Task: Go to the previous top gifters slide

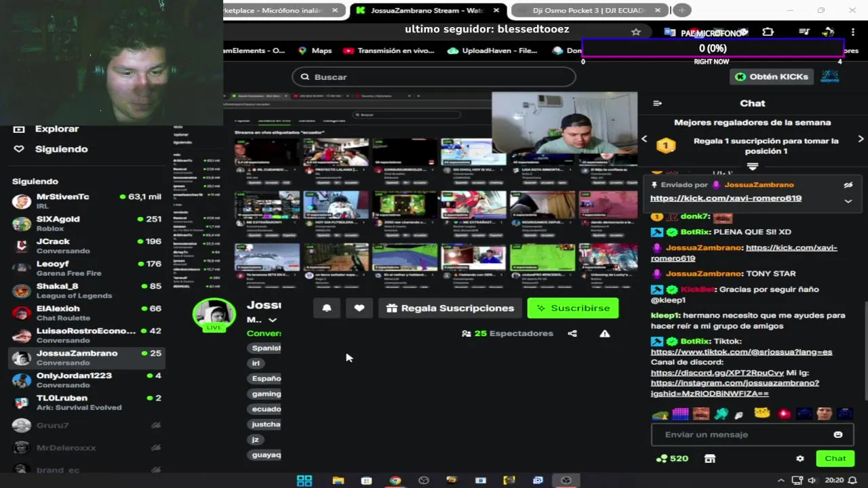Action: click(x=644, y=139)
